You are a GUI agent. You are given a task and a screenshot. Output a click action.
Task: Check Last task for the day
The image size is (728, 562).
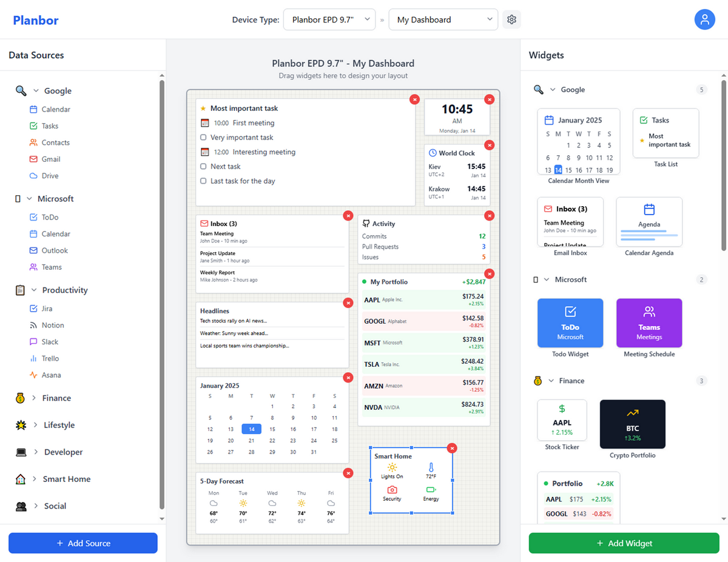pyautogui.click(x=203, y=181)
